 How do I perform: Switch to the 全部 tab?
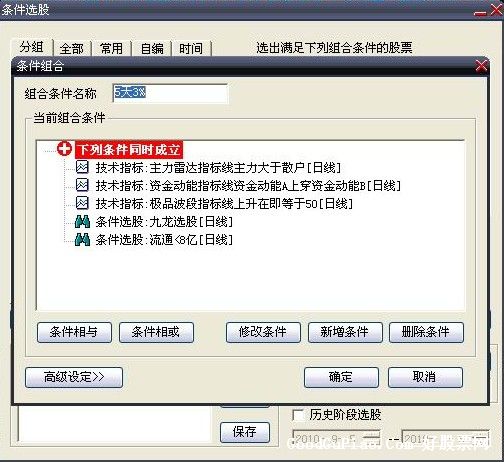72,49
